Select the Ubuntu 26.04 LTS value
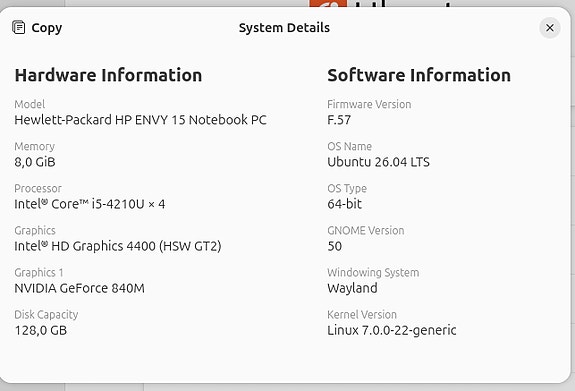The height and width of the screenshot is (391, 575). click(x=378, y=162)
